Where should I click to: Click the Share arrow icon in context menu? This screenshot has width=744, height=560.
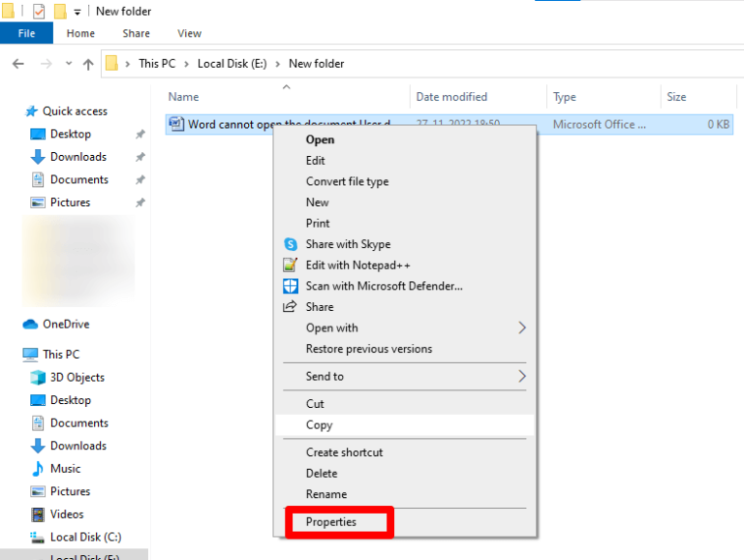(290, 307)
